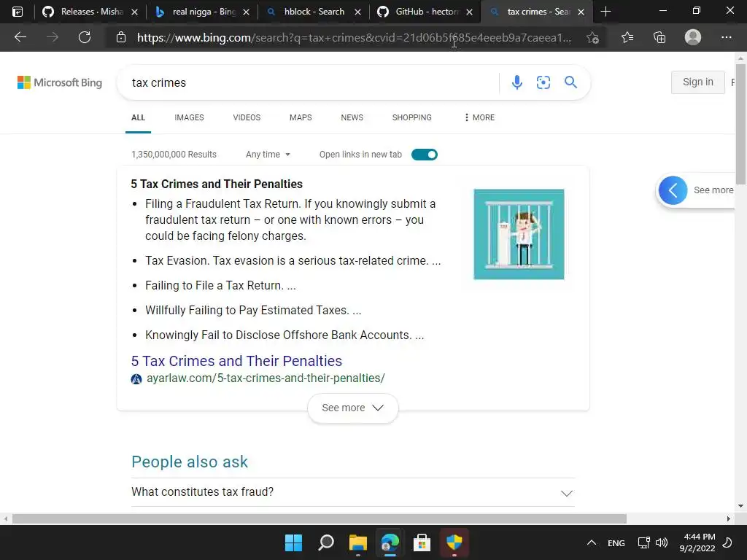Click the ENG language indicator

616,542
